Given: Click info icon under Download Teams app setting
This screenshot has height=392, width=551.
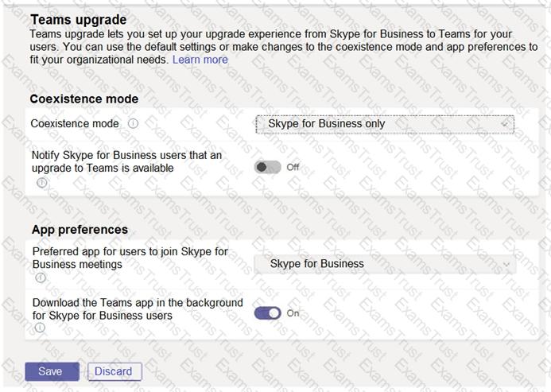Looking at the screenshot, I should [40, 328].
